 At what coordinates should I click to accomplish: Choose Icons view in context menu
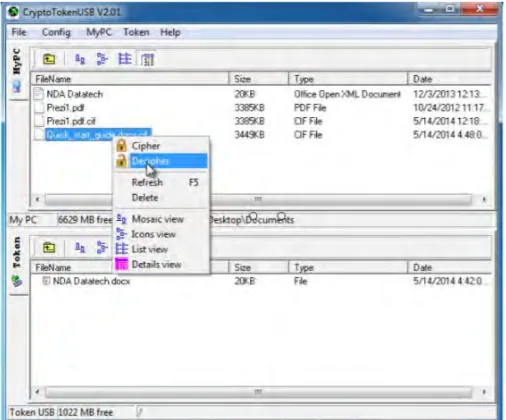pyautogui.click(x=161, y=234)
